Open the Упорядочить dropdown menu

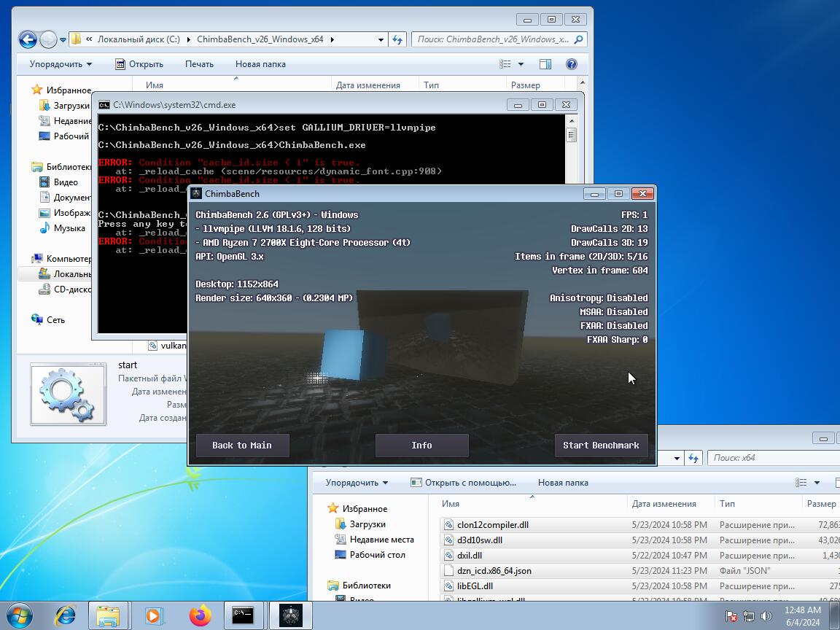pos(61,64)
